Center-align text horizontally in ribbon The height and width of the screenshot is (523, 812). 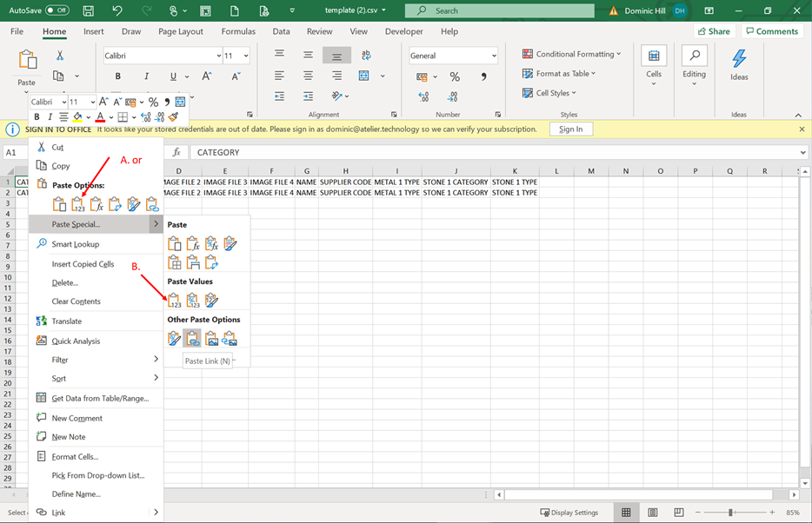click(308, 76)
